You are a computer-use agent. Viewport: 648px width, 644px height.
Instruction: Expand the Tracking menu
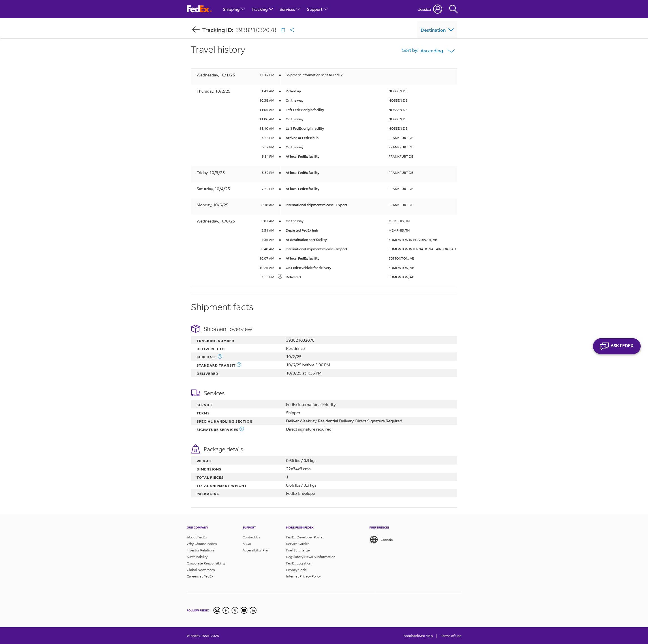click(x=262, y=9)
